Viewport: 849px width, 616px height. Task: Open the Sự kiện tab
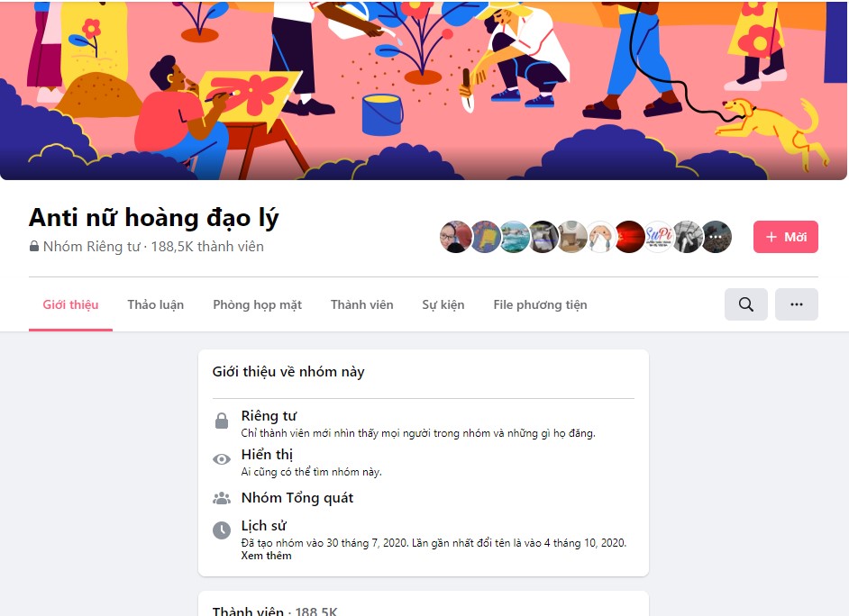pos(443,304)
